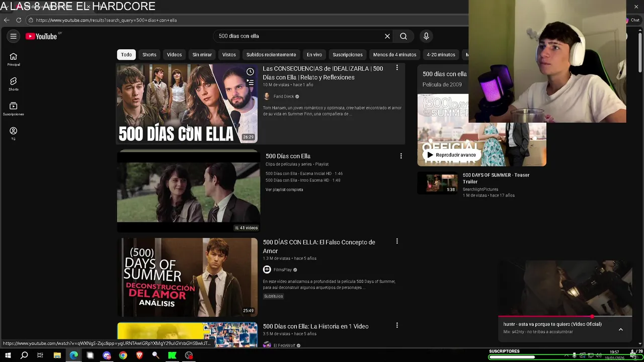Click the Subtítulos badge on FilmsPlay video

point(274,296)
